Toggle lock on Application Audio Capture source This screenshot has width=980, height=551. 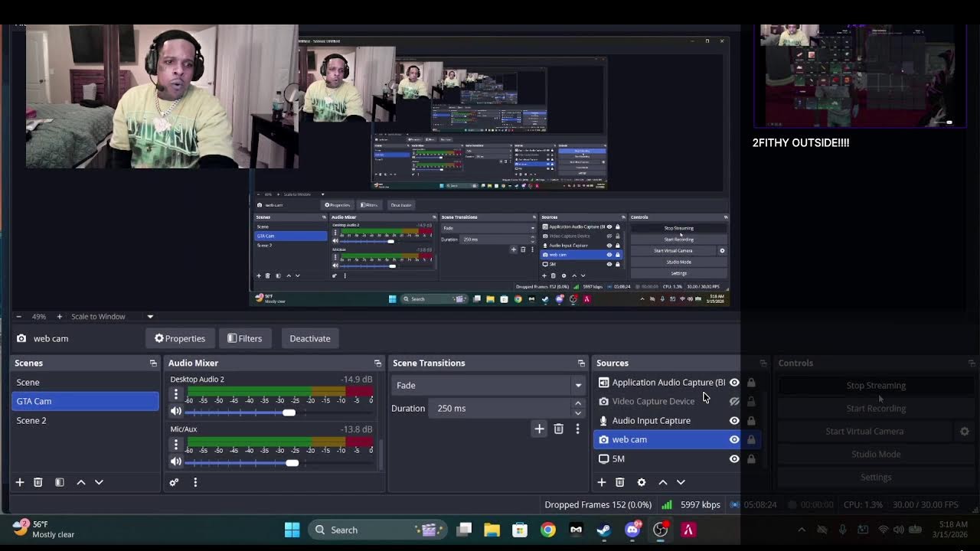[751, 383]
